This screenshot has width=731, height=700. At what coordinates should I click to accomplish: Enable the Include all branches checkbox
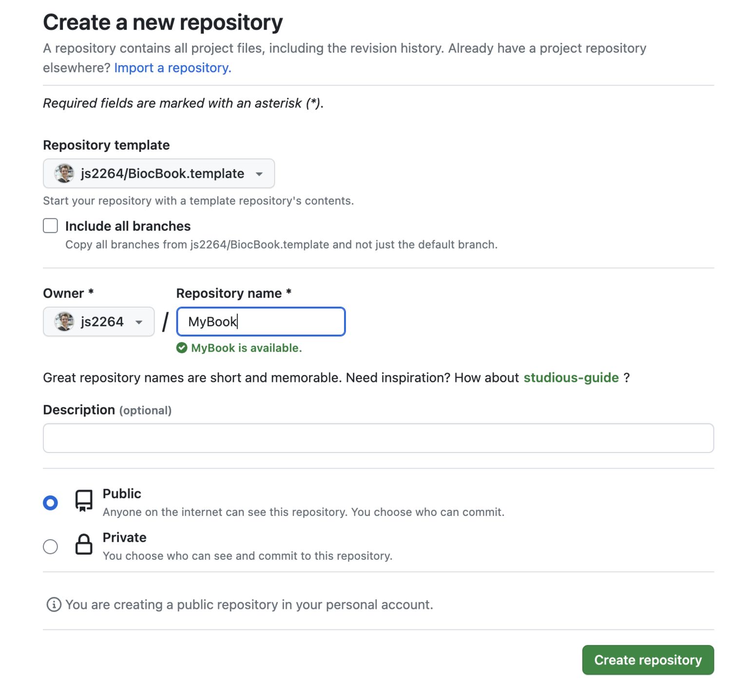[51, 226]
